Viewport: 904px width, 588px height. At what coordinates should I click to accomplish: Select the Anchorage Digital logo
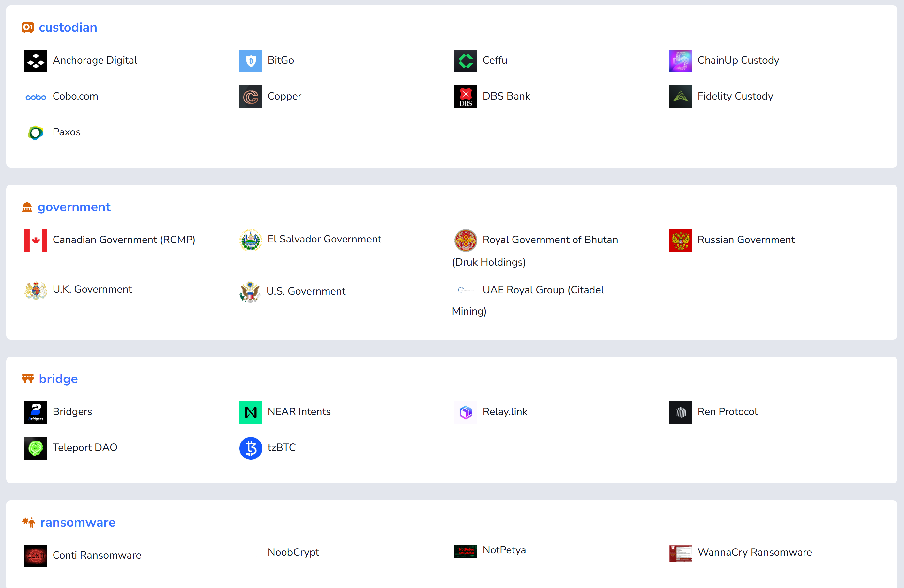tap(35, 61)
